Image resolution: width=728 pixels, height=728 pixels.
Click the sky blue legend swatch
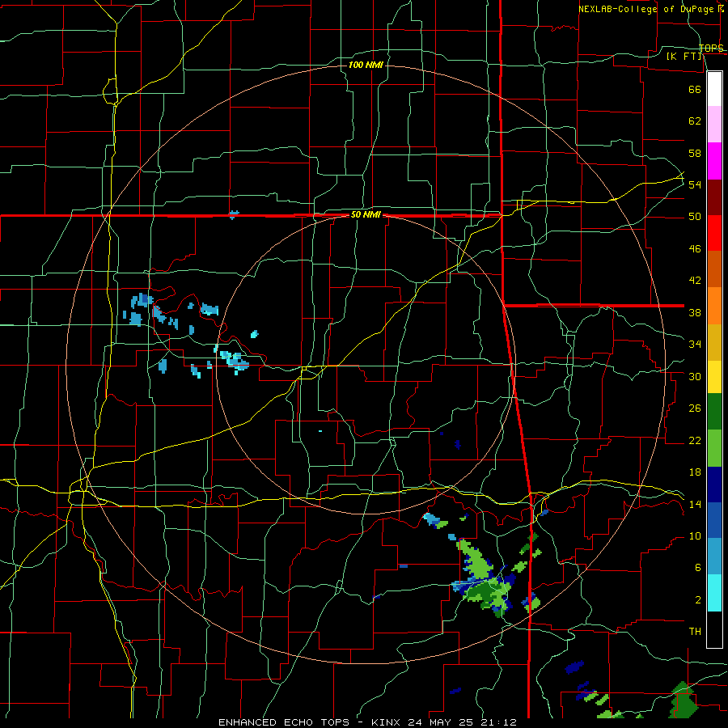coord(714,556)
